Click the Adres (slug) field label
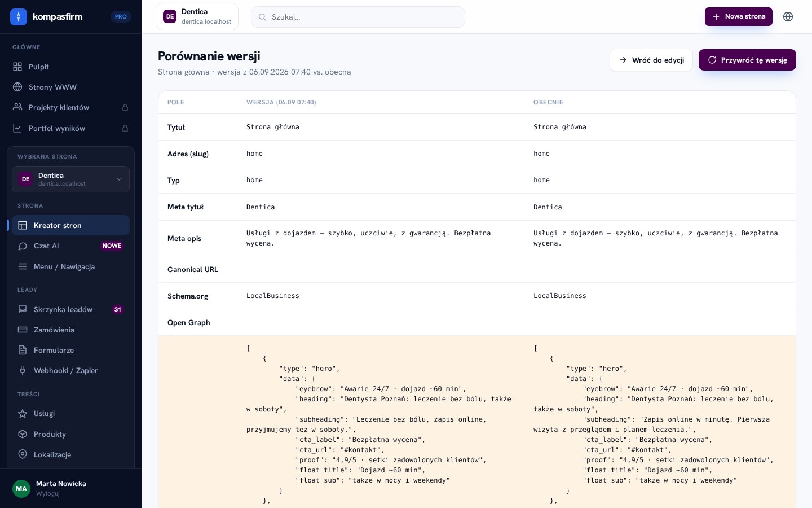This screenshot has height=508, width=812. [188, 154]
